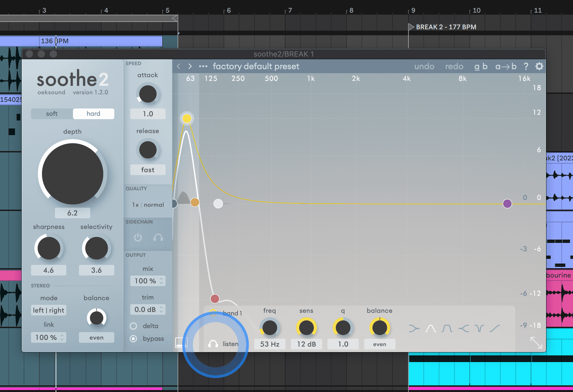The width and height of the screenshot is (573, 392).
Task: Click the depth knob
Action: [73, 174]
